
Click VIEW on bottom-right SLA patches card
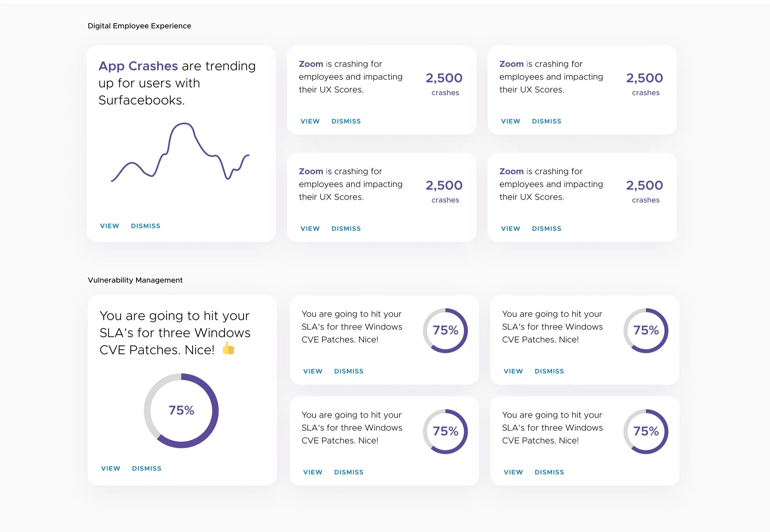pos(513,472)
